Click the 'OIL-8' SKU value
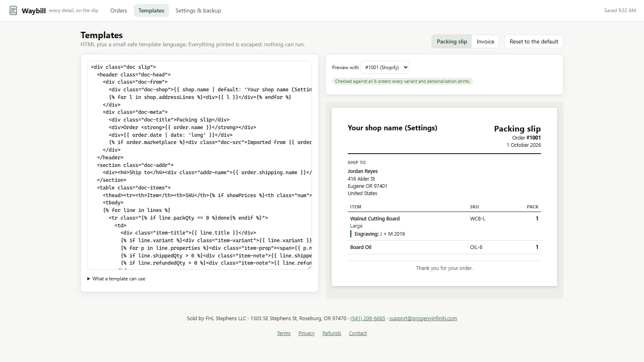 coord(476,247)
